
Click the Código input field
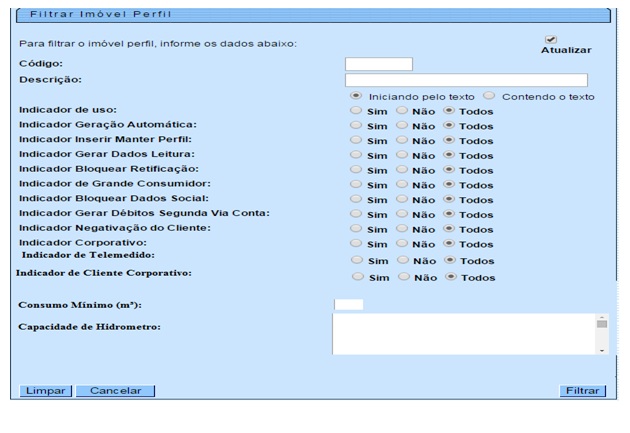(378, 64)
